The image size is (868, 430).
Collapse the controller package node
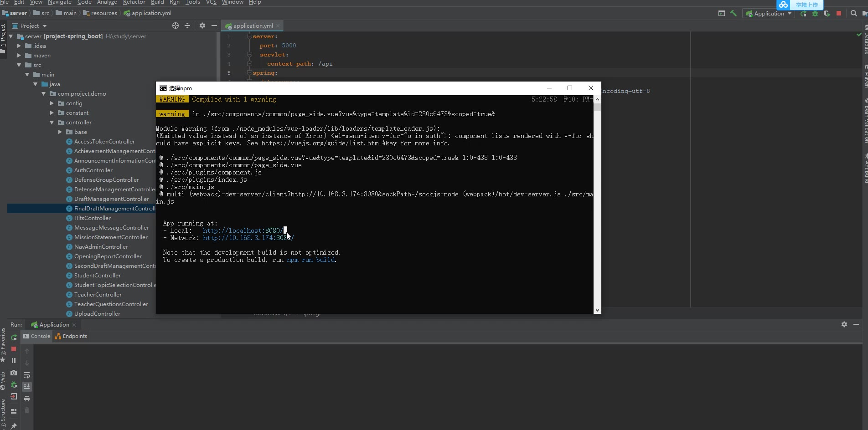point(52,123)
